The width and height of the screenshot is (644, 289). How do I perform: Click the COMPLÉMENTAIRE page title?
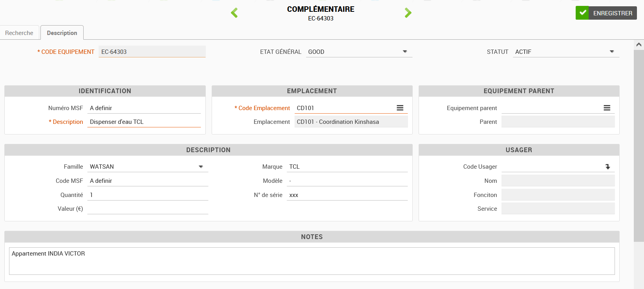click(x=320, y=9)
